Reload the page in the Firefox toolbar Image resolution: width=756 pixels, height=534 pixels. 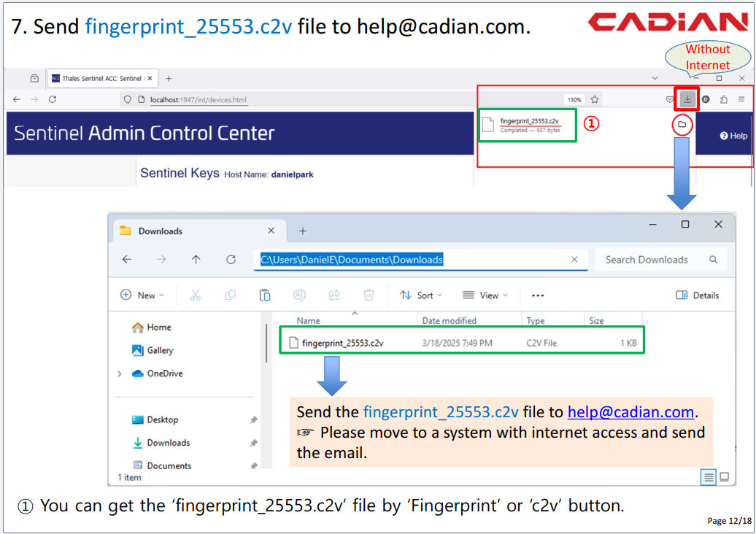[53, 99]
